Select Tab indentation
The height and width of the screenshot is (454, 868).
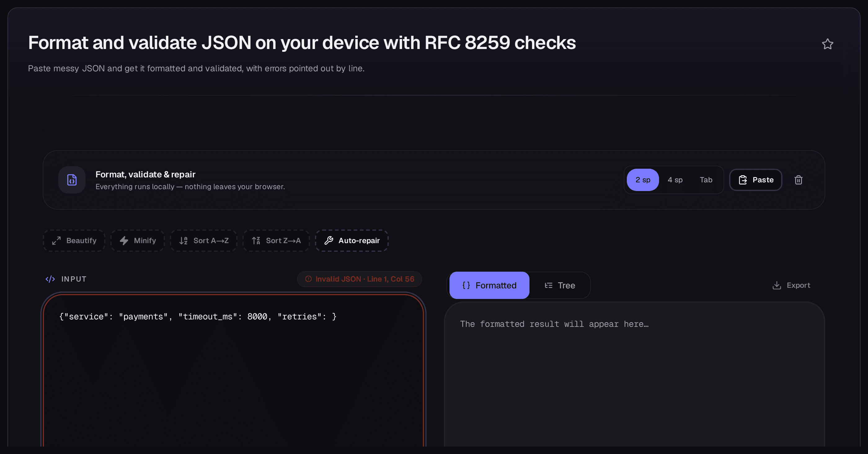[x=706, y=180]
